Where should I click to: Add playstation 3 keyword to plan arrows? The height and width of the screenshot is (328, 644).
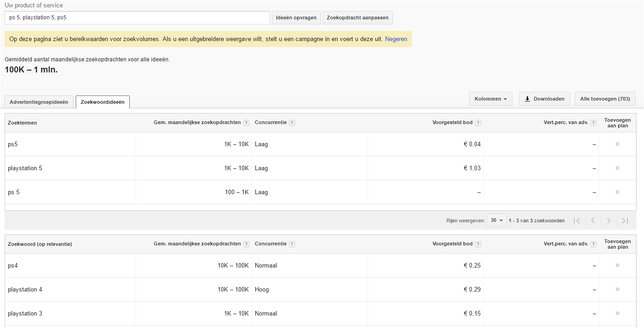point(617,313)
